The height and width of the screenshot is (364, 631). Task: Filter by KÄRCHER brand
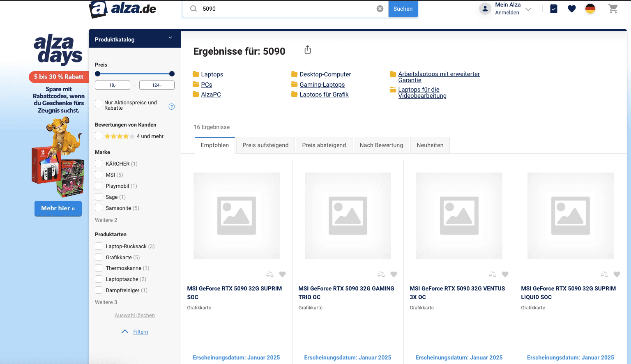tap(99, 164)
